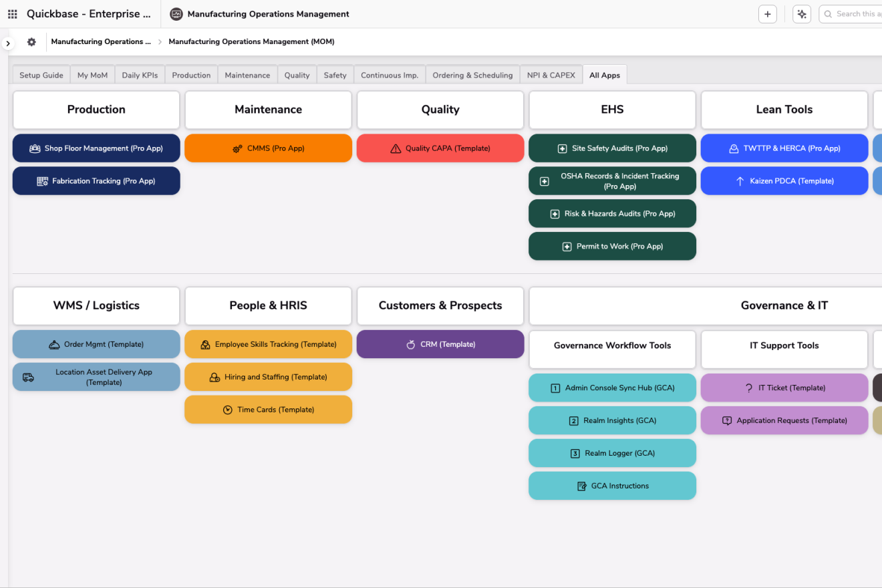Click the Quality CAPA warning triangle icon
Viewport: 882px width, 588px height.
(x=396, y=149)
